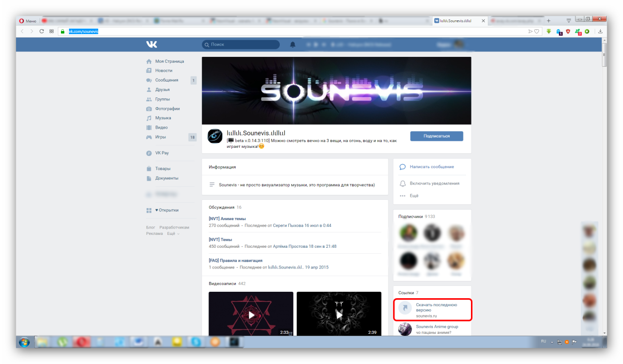Click the Товары bag icon
The image size is (623, 364).
(x=149, y=169)
